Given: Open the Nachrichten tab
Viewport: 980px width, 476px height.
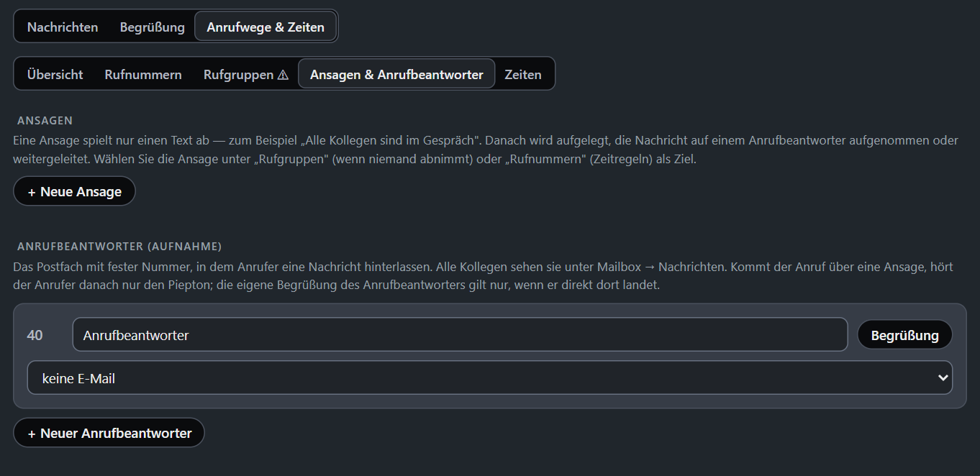Looking at the screenshot, I should tap(63, 27).
